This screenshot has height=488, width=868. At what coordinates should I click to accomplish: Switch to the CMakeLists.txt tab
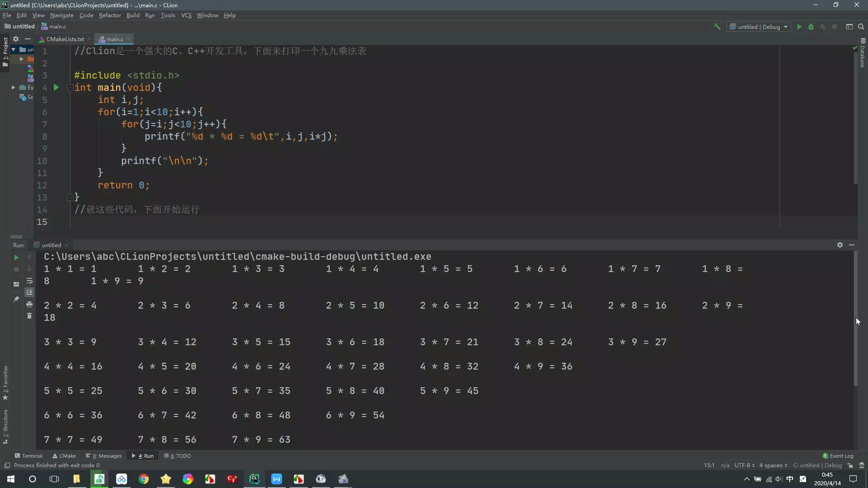pyautogui.click(x=65, y=39)
